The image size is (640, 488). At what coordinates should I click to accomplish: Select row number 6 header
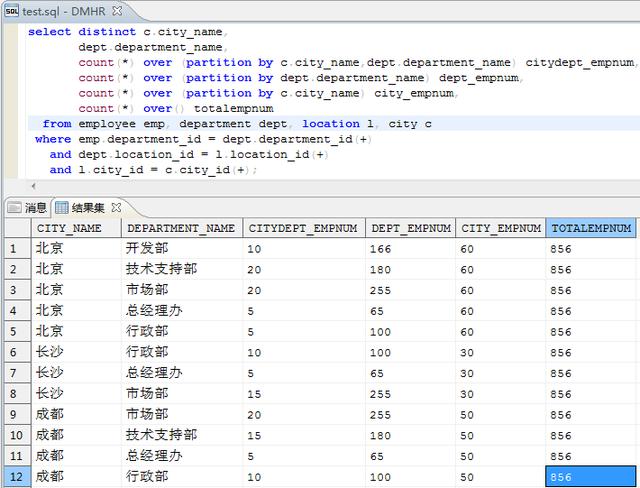point(17,352)
